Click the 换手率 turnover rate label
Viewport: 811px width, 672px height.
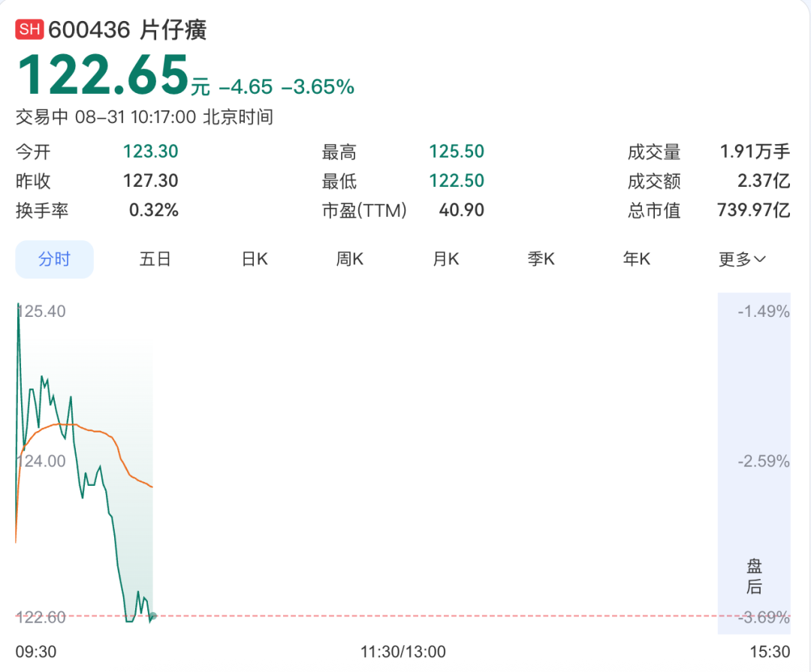click(x=42, y=210)
